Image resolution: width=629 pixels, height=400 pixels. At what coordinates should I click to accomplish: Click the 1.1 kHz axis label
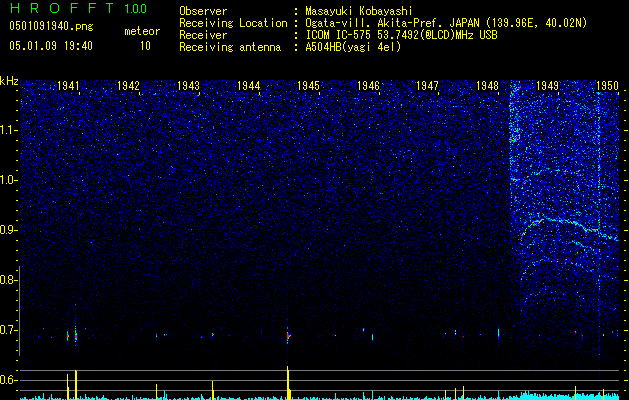tap(9, 130)
